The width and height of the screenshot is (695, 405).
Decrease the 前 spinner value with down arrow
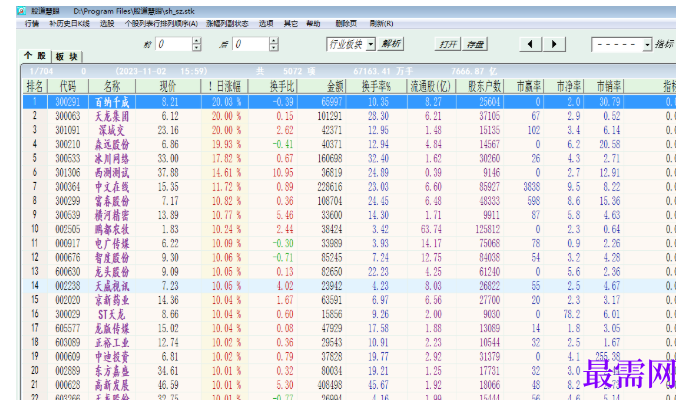197,47
